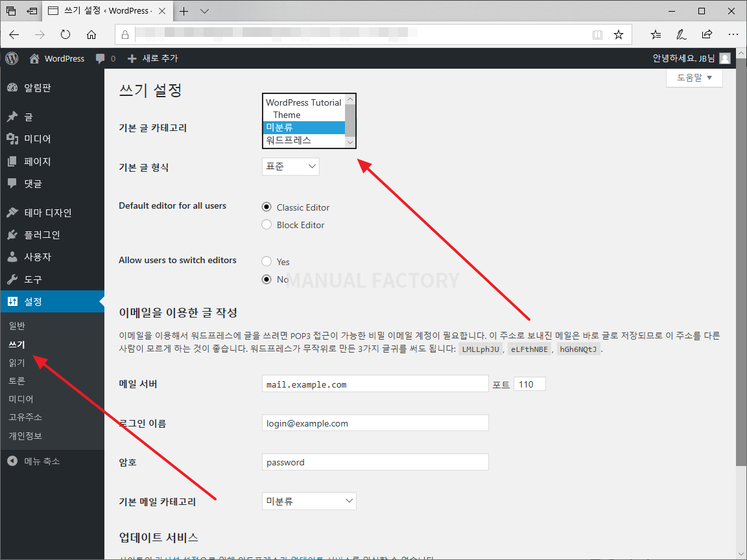Screen dimensions: 747x560
Task: Open 읽기 settings submenu
Action: coord(17,362)
